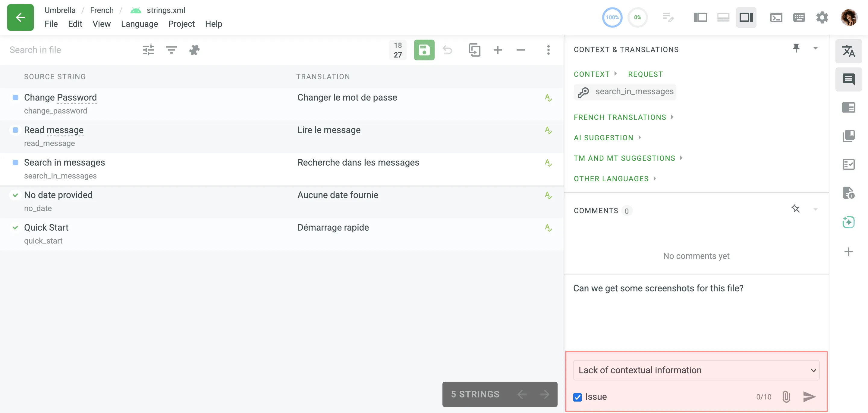Open the comments panel icon in sidebar
This screenshot has height=413, width=868.
point(848,79)
